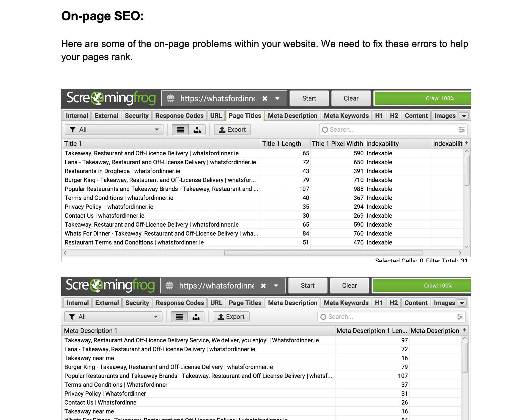Click the globe icon in bottom URL bar
The width and height of the screenshot is (532, 420).
(x=169, y=286)
